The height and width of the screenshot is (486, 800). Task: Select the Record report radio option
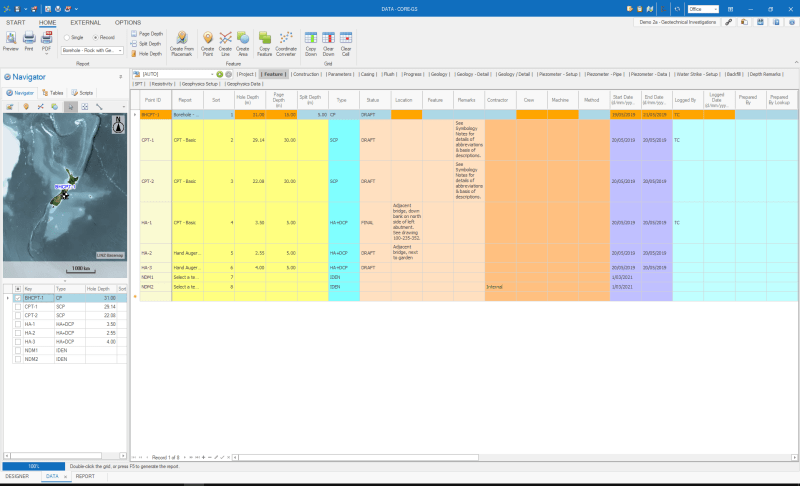[x=104, y=37]
